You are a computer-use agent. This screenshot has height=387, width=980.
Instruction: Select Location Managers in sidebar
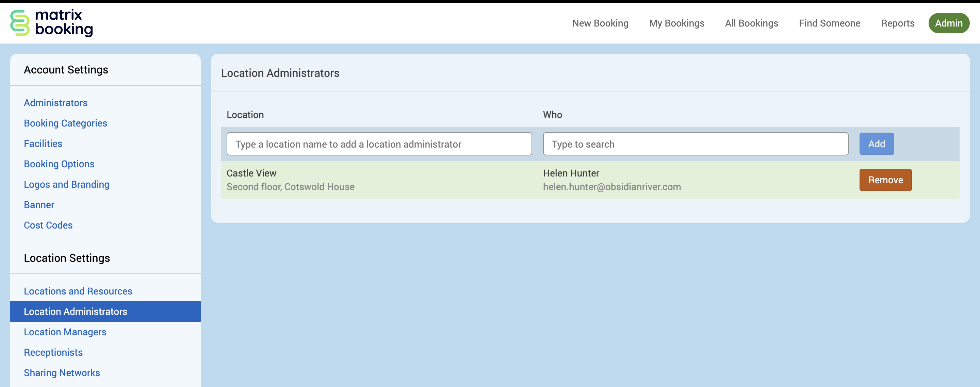pyautogui.click(x=65, y=332)
